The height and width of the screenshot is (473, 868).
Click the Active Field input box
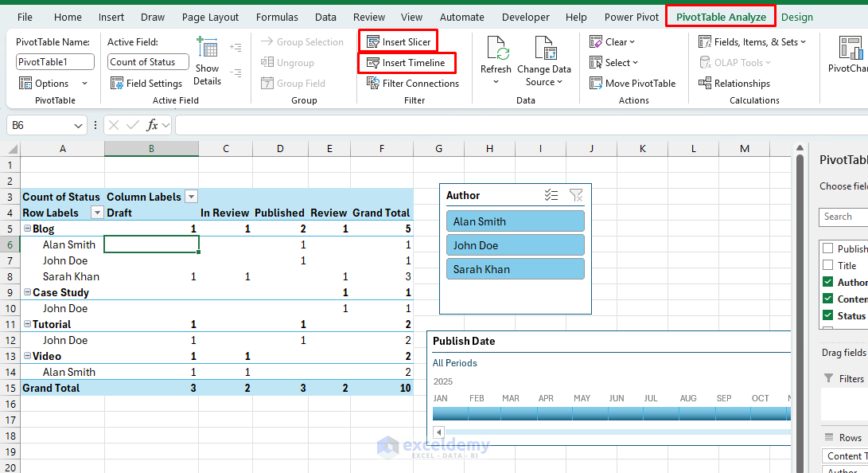click(148, 62)
